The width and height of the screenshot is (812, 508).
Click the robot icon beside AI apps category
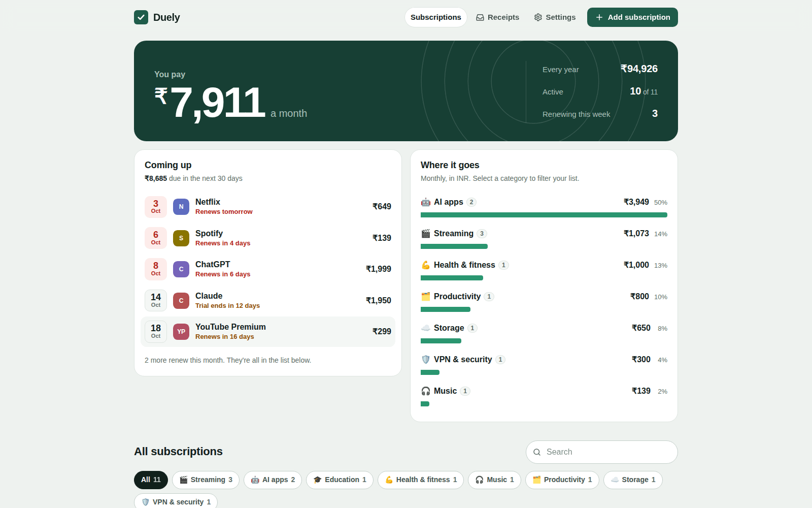tap(426, 202)
